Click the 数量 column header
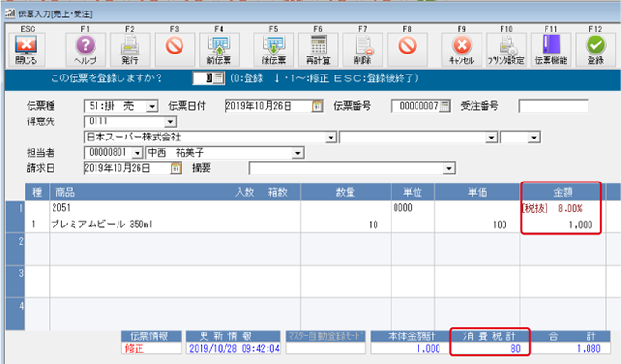Screen dimensions: 621x364 (346, 192)
